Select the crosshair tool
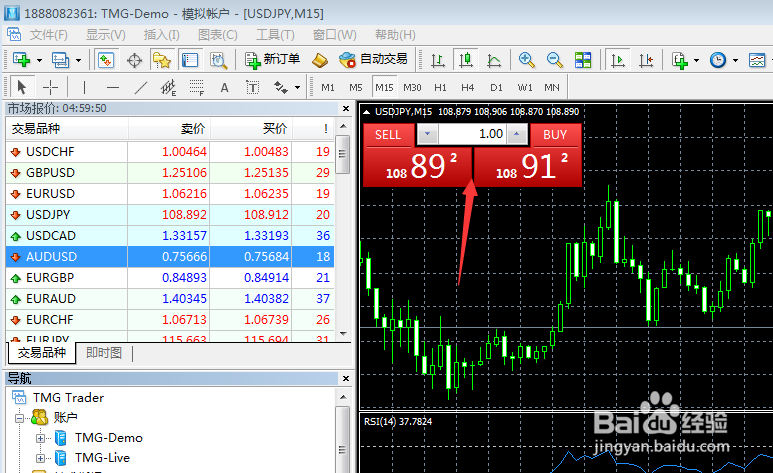Viewport: 773px width, 473px height. pyautogui.click(x=50, y=88)
